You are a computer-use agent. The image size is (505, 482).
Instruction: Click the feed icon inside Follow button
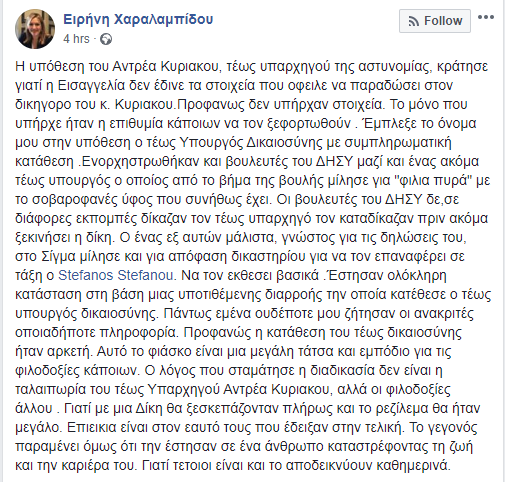coord(414,21)
